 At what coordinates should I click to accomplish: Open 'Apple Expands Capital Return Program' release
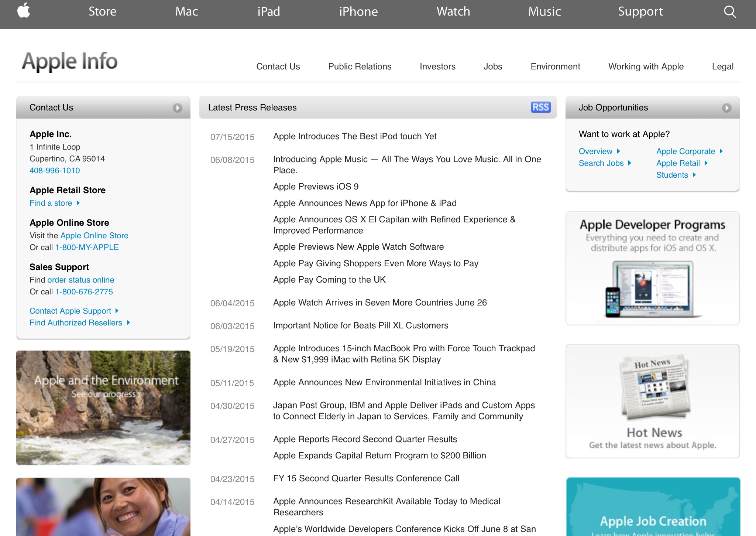379,456
